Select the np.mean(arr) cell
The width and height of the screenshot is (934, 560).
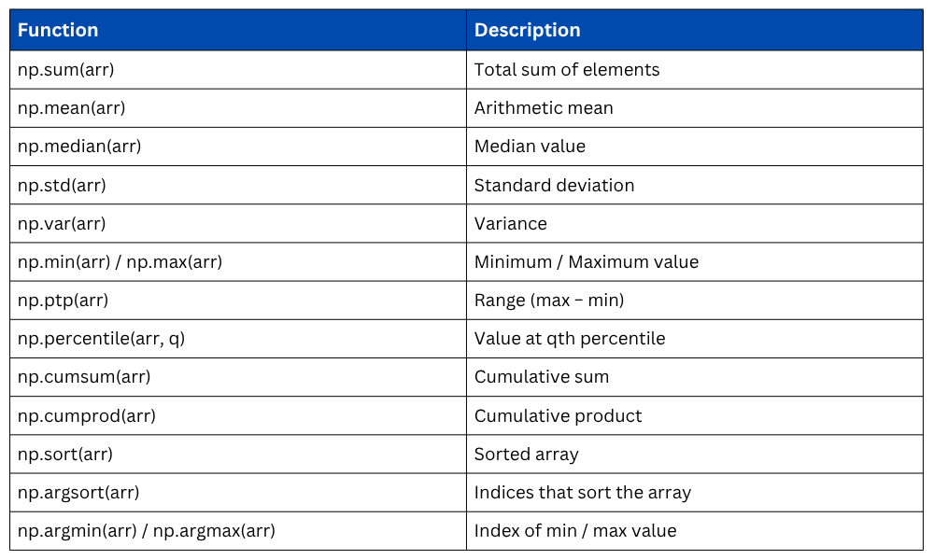(72, 108)
